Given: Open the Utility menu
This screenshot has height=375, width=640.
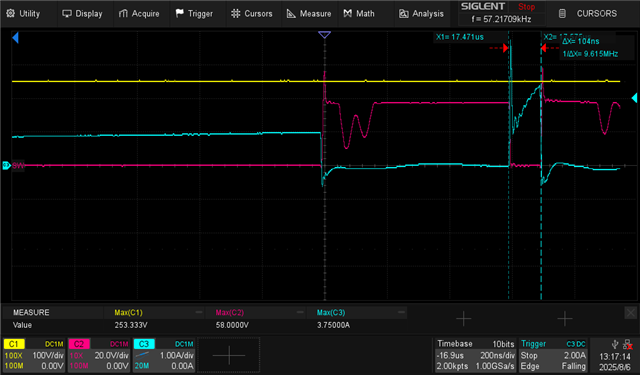Looking at the screenshot, I should tap(23, 13).
